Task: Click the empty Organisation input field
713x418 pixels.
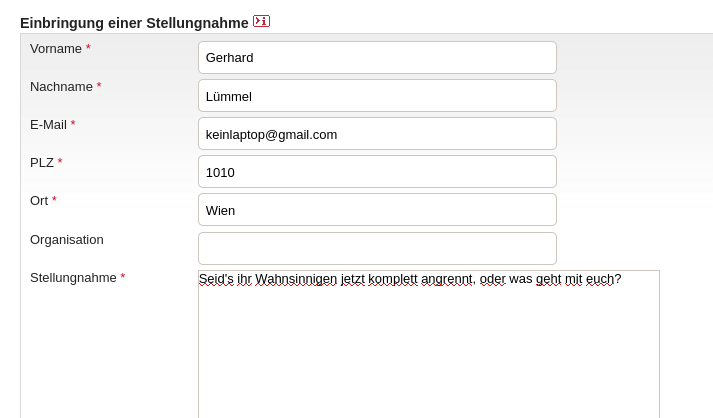Action: pos(377,248)
